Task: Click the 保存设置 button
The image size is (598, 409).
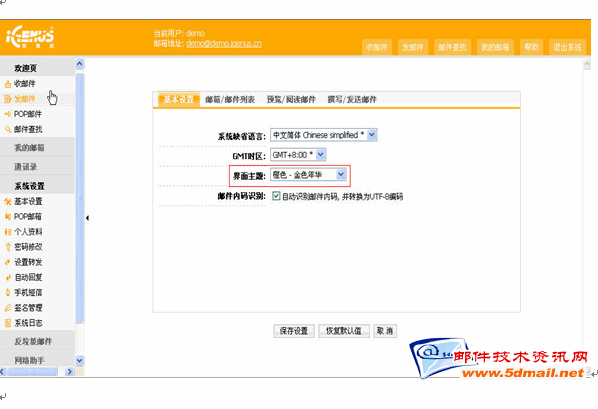Action: pos(294,331)
